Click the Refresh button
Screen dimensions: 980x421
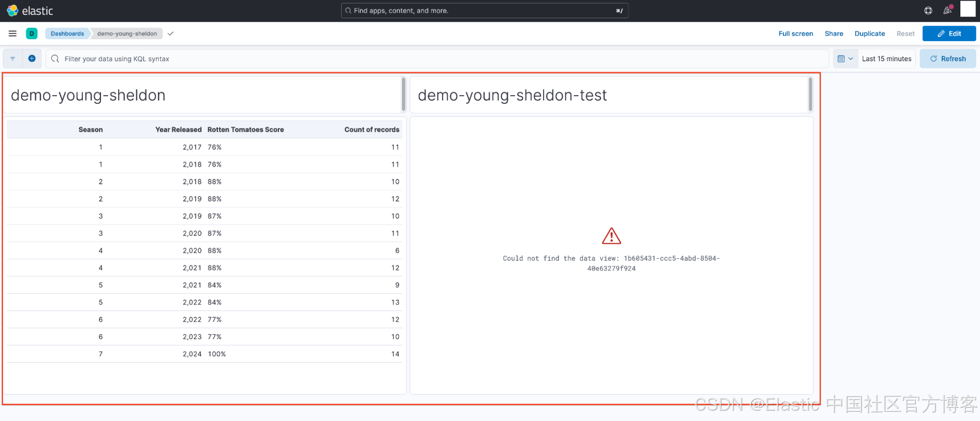pyautogui.click(x=948, y=59)
